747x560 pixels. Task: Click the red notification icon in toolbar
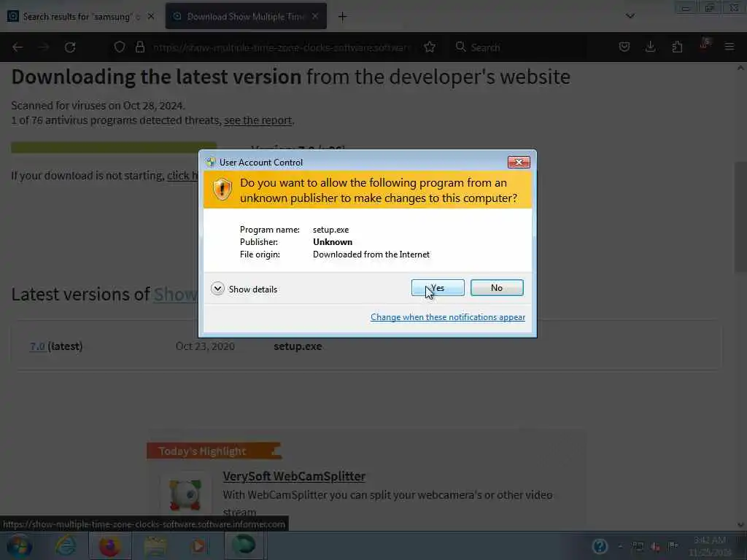click(704, 44)
